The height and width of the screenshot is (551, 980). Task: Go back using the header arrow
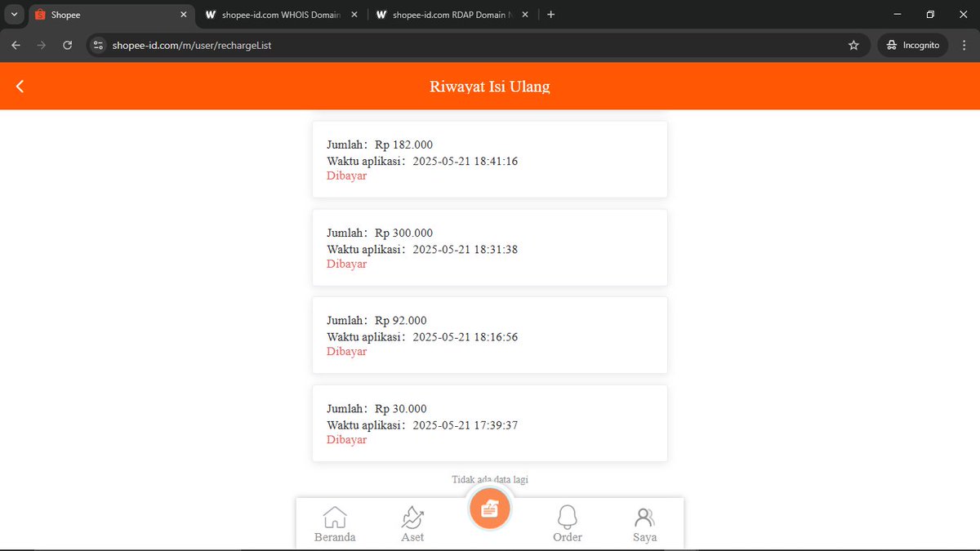(x=20, y=87)
